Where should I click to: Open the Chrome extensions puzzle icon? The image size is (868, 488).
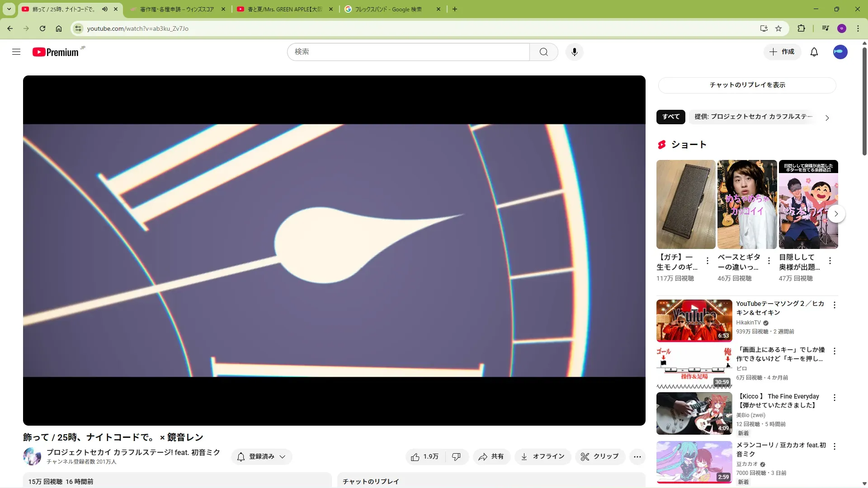coord(801,28)
